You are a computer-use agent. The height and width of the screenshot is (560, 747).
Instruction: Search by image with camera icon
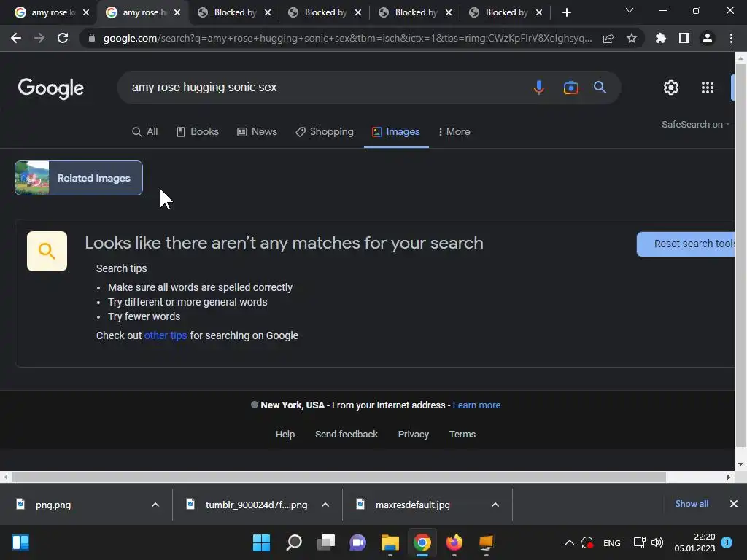[570, 87]
